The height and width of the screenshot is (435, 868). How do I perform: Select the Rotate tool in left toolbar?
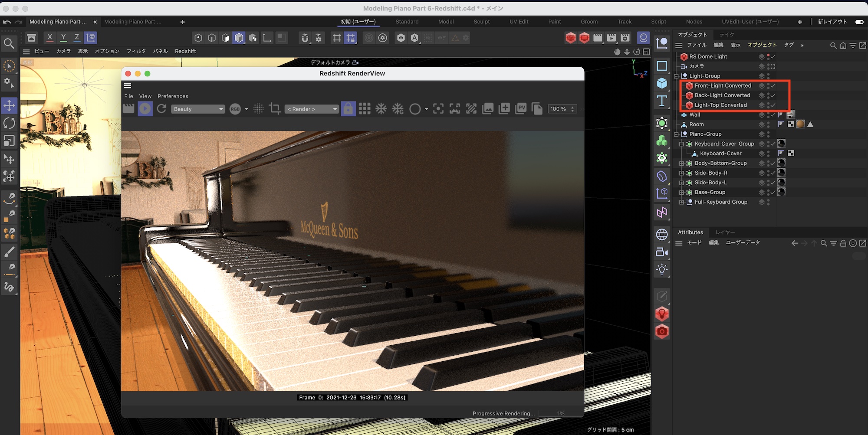point(9,123)
